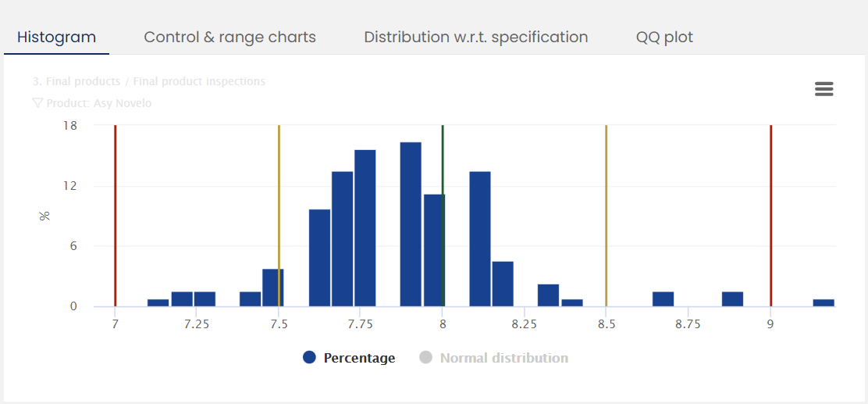Open 'Final product inspections' breadcrumb link
Screen dimensions: 868x404
(x=199, y=81)
